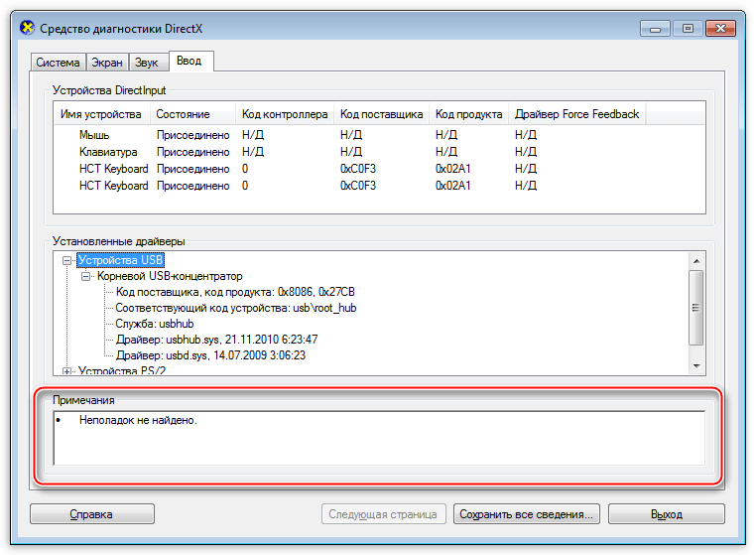This screenshot has height=555, width=756.
Task: Click the Код продукта column header
Action: click(468, 114)
